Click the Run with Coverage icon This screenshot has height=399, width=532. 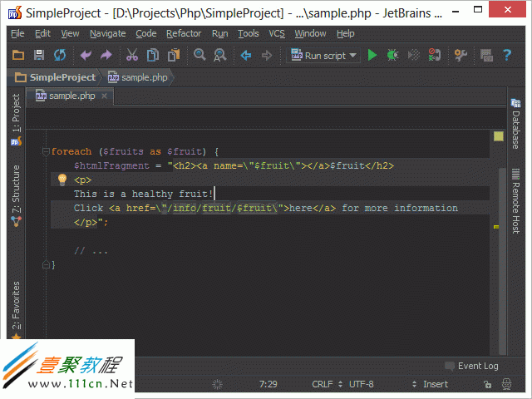[x=414, y=55]
